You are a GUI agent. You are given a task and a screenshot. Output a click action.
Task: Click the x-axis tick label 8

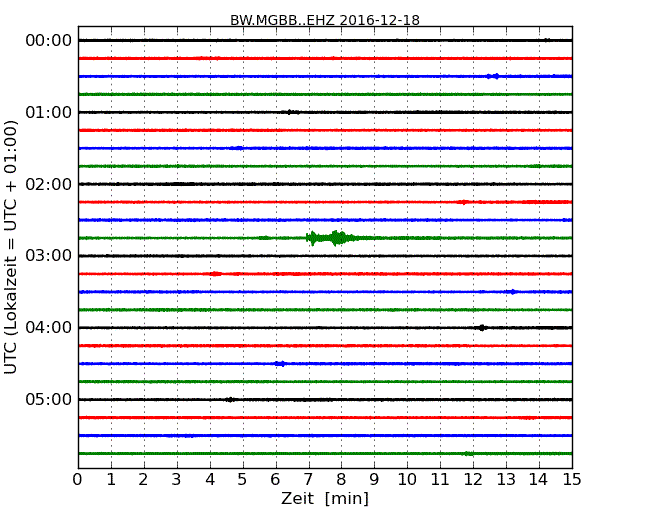point(341,480)
